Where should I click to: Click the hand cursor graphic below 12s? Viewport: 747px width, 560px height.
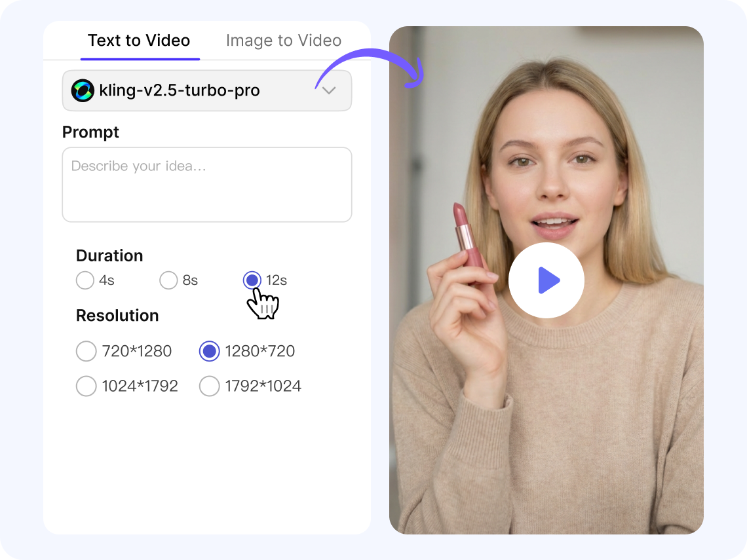point(263,303)
